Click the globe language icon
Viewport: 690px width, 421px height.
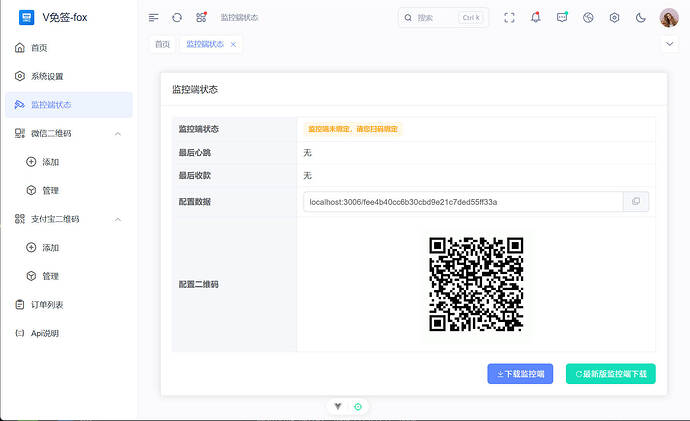click(x=588, y=18)
